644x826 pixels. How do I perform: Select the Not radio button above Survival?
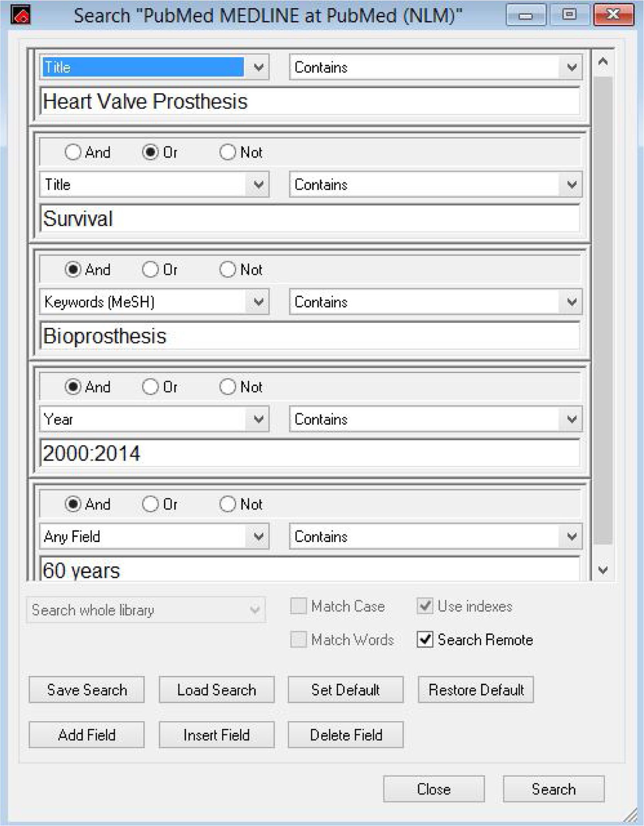pos(228,152)
